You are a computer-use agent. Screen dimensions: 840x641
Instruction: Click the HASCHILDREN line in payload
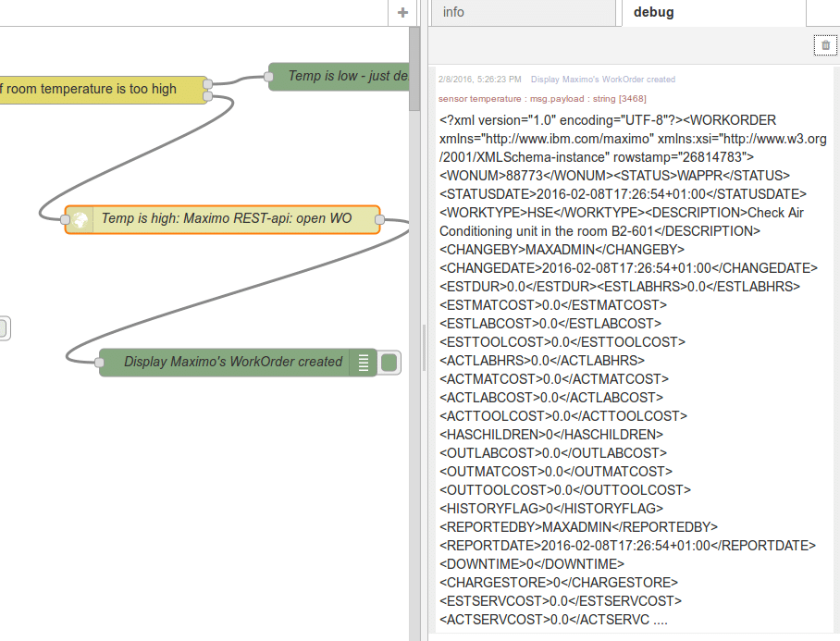coord(551,435)
